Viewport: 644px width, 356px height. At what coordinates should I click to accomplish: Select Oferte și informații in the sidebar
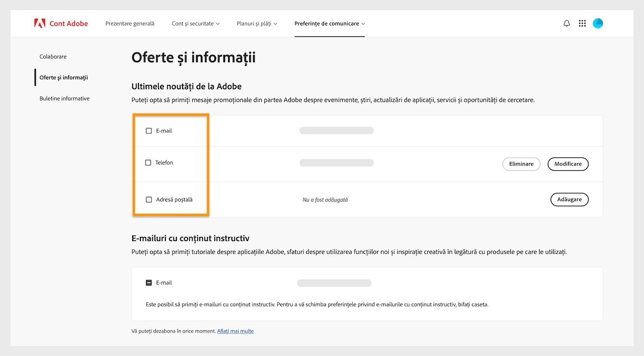click(x=63, y=77)
